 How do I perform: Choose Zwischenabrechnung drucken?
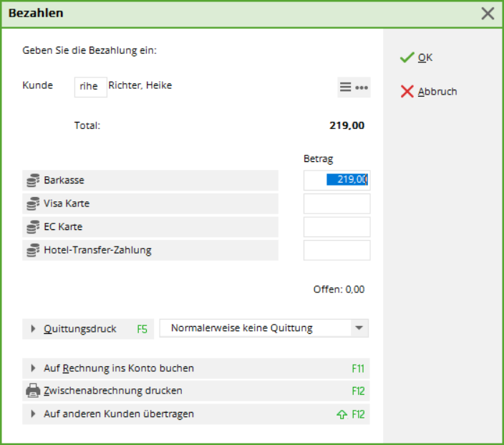(195, 391)
